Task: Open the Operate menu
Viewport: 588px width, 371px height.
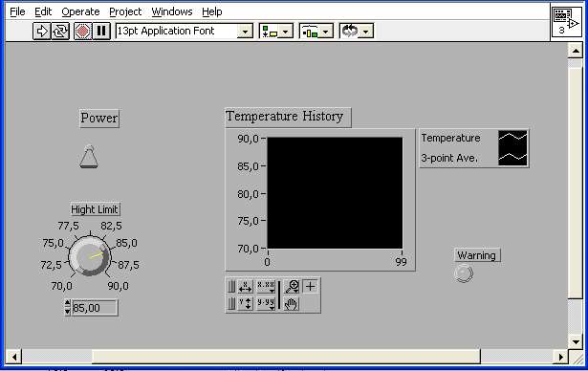Action: tap(80, 12)
